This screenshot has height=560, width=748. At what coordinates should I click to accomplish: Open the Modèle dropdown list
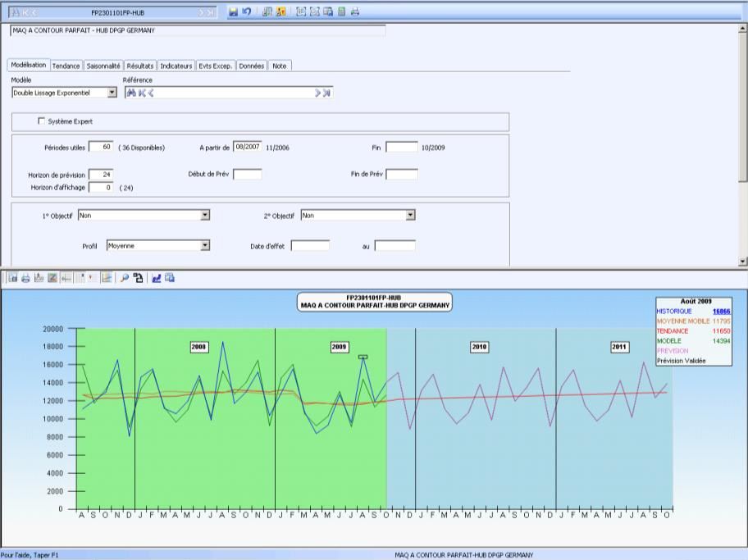[x=112, y=93]
